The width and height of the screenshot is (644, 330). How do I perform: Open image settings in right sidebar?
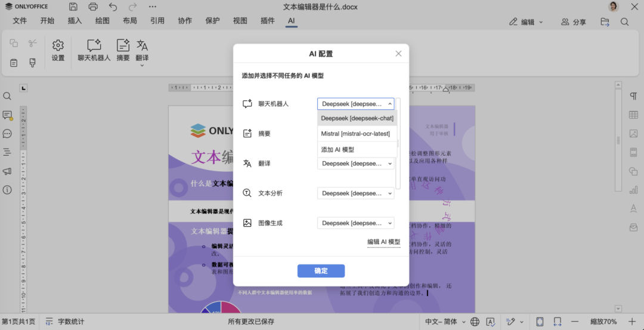pos(633,134)
